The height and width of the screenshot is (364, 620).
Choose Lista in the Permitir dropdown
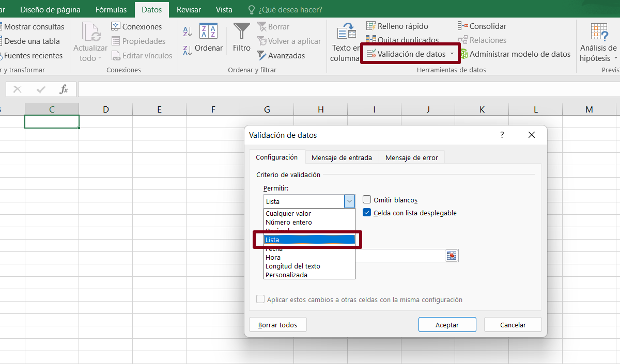coord(309,240)
